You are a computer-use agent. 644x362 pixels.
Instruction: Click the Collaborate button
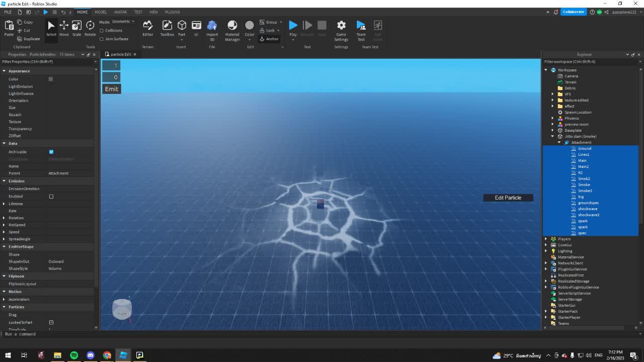coord(574,12)
